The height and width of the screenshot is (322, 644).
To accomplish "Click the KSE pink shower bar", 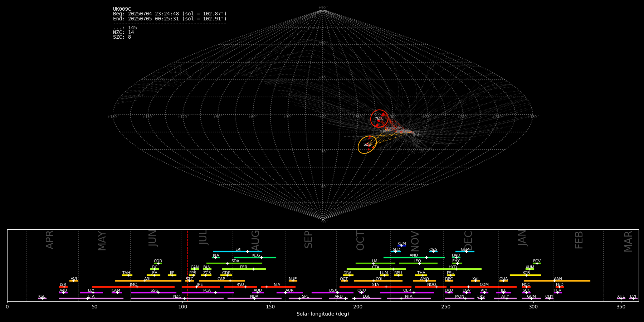I will [x=42, y=298].
